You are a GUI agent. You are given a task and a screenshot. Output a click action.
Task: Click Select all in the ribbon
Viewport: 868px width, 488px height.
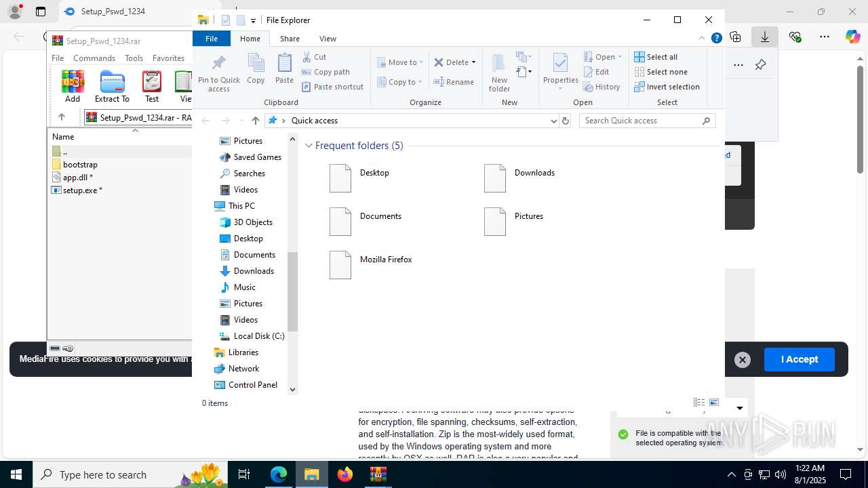[656, 57]
